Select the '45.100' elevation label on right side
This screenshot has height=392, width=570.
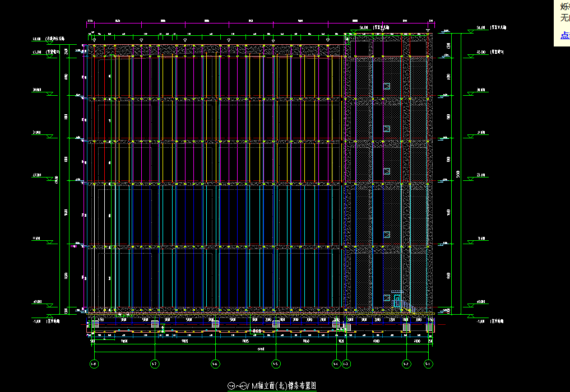point(480,52)
